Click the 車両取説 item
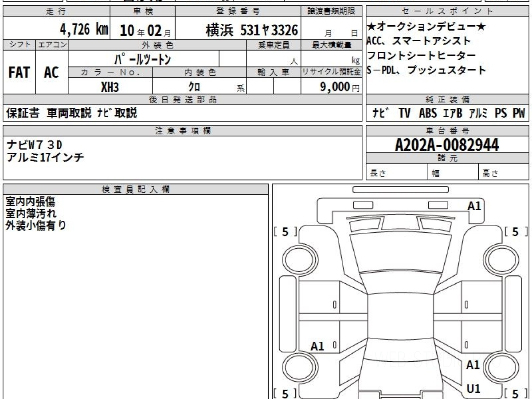 [69, 113]
